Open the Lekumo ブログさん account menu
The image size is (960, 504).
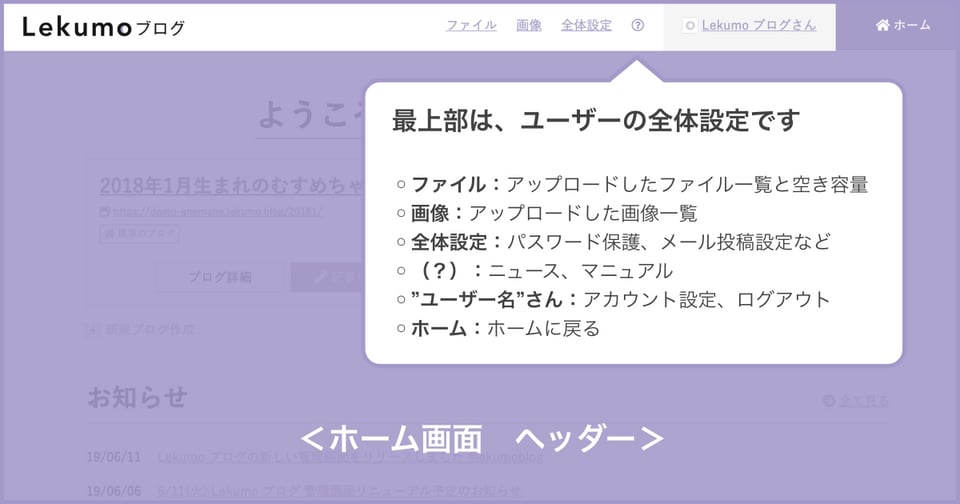click(759, 25)
